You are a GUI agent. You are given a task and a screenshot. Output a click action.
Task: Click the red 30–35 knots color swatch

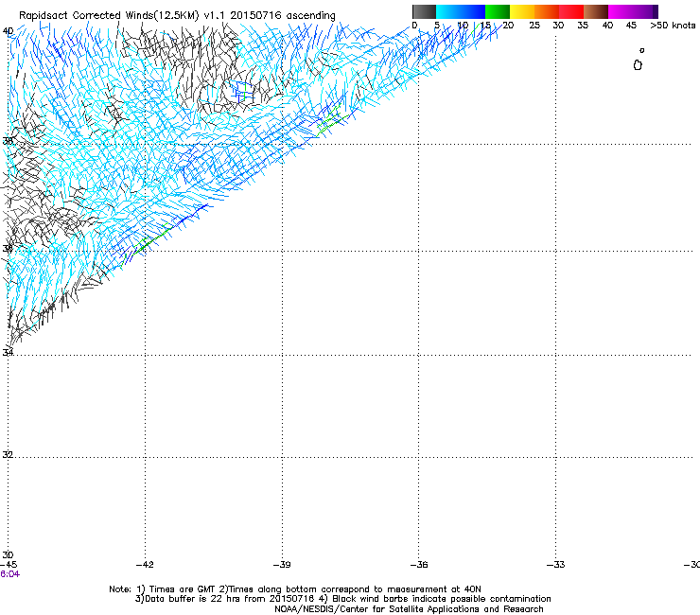pyautogui.click(x=571, y=11)
